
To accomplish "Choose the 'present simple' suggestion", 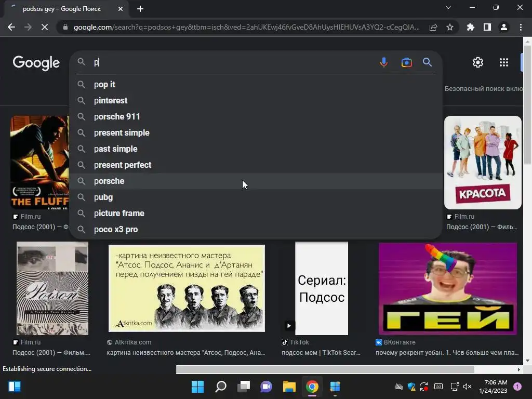I will tap(256, 132).
